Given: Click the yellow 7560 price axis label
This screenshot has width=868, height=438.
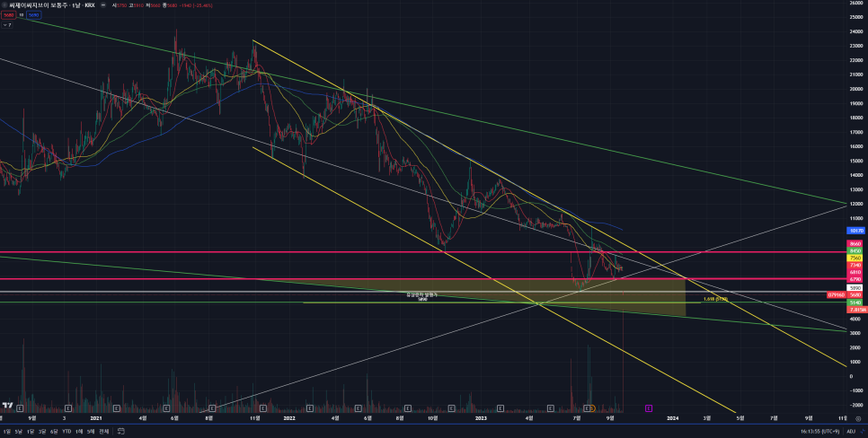Looking at the screenshot, I should pyautogui.click(x=855, y=258).
